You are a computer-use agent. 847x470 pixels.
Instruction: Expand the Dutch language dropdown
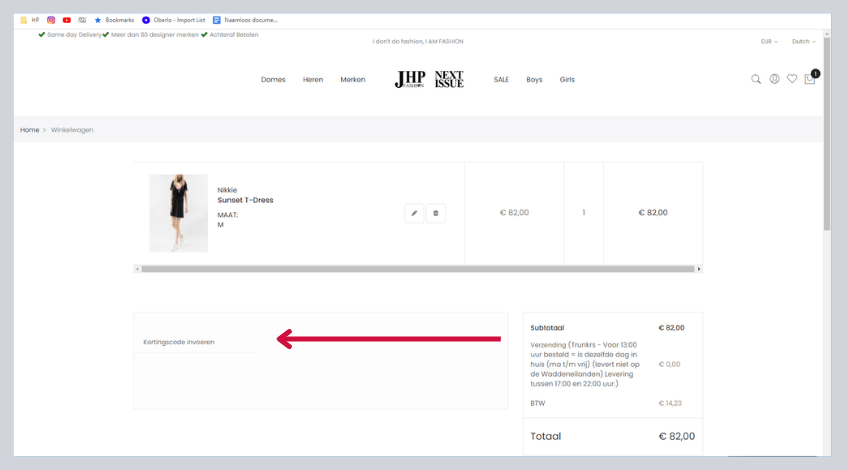(x=804, y=42)
